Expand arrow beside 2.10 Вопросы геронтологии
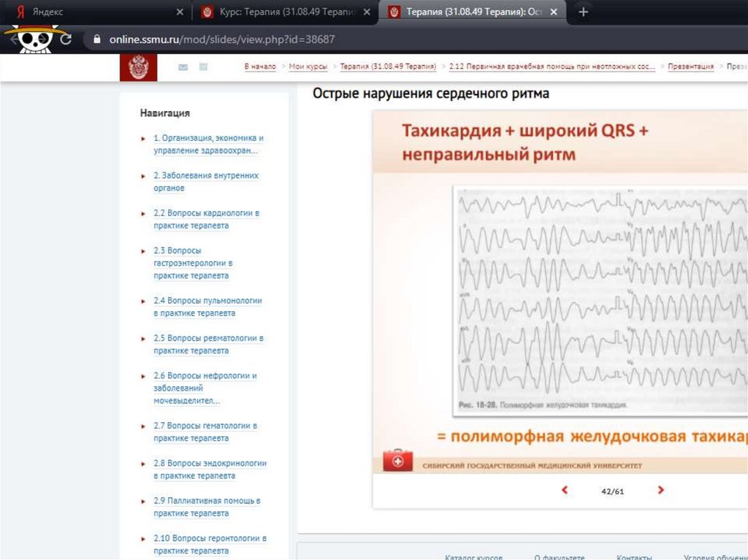 [143, 539]
